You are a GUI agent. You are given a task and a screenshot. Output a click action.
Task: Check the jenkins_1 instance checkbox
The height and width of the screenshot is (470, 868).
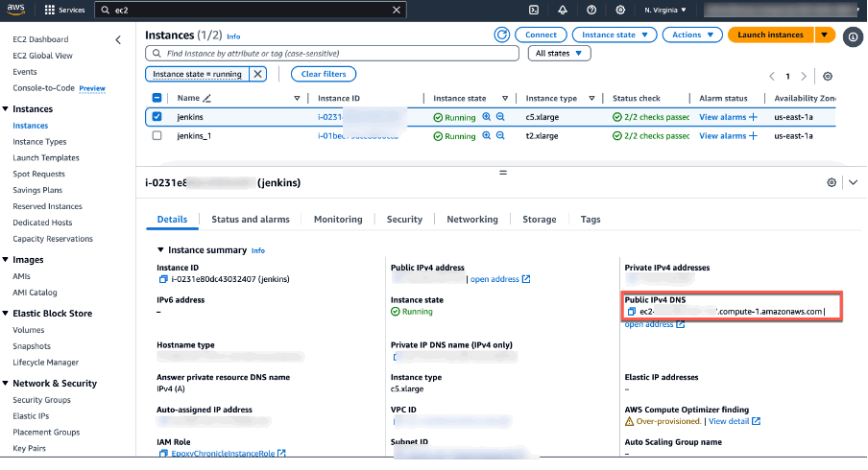click(x=157, y=135)
